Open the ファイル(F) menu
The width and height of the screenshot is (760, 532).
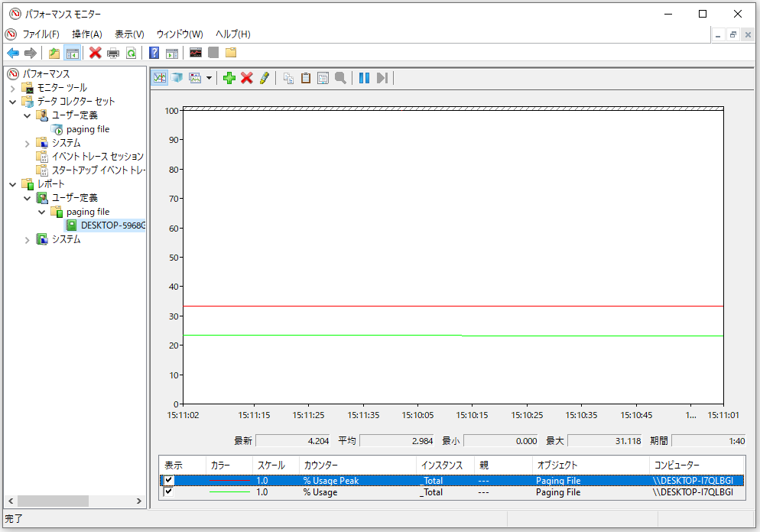tap(41, 34)
